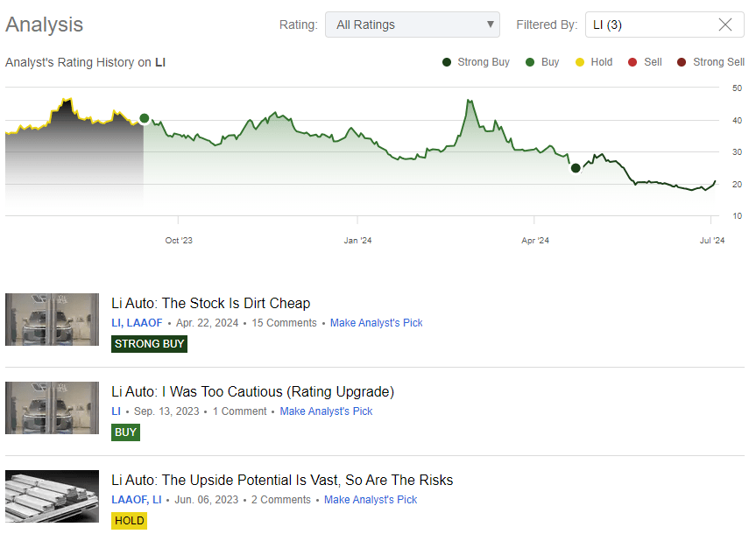Click the LI ticker link on second article
Viewport: 756px width, 541px height.
(x=115, y=411)
